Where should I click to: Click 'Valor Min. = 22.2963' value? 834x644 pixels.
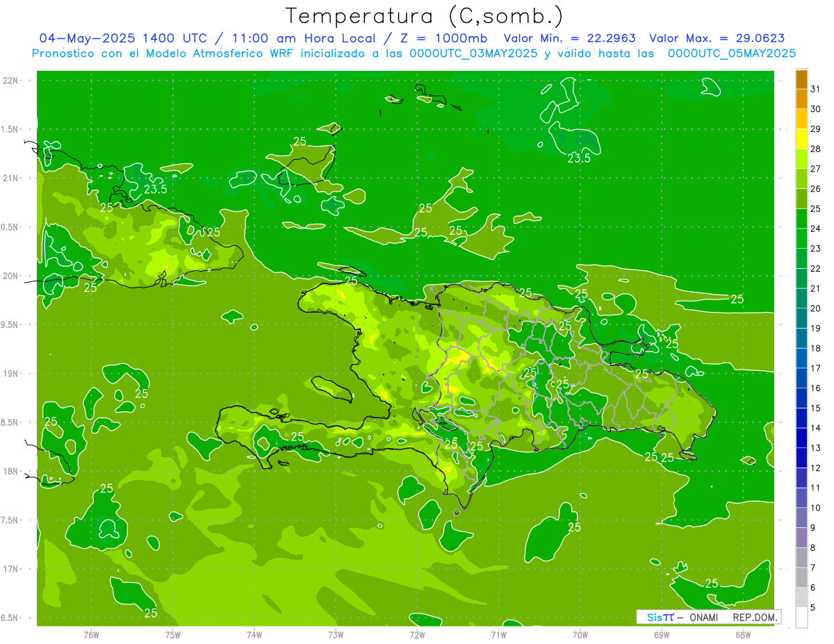(x=569, y=38)
